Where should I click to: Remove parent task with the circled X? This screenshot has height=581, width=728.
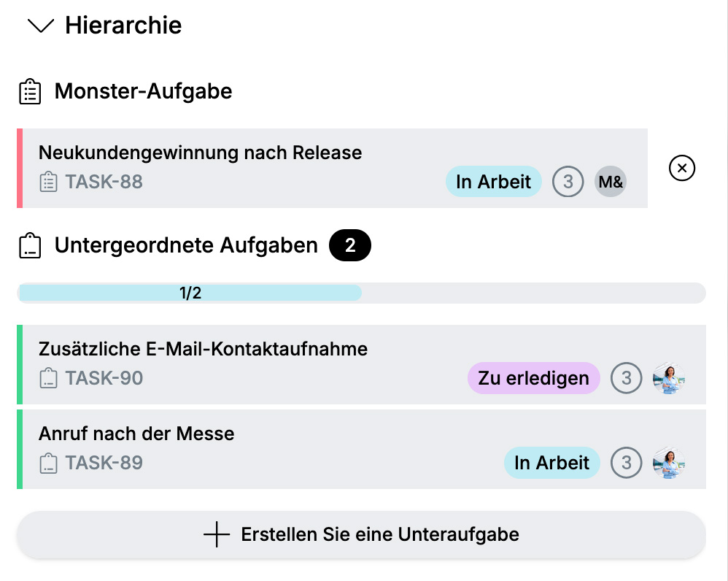681,168
